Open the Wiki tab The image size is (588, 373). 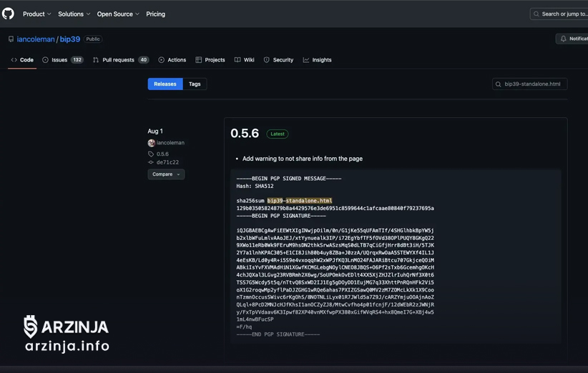[244, 60]
